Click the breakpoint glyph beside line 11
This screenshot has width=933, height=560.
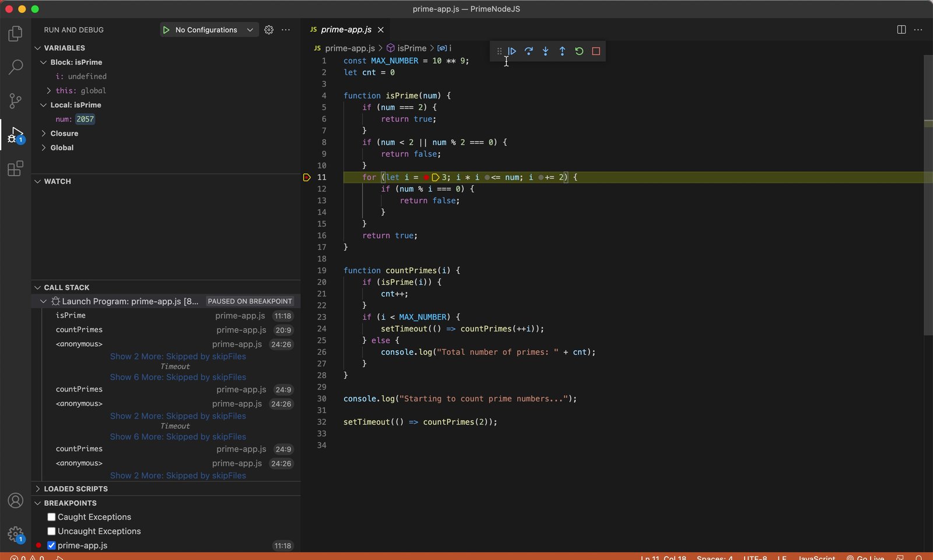point(307,177)
